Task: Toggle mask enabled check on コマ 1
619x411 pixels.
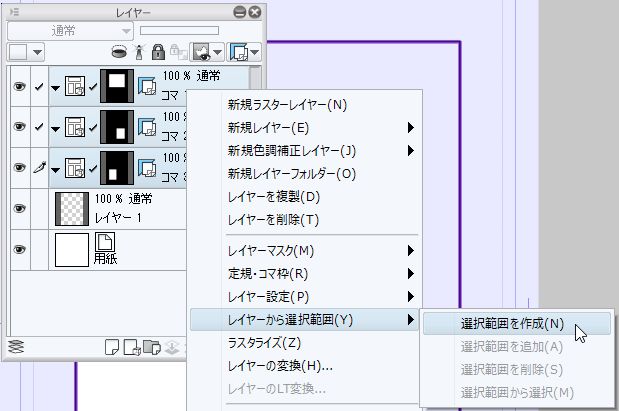Action: [93, 86]
